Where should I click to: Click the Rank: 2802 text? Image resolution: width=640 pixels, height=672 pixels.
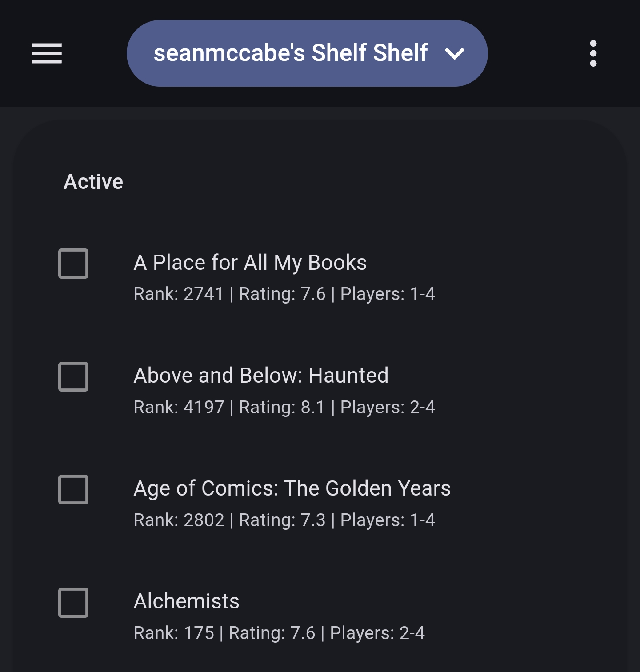[179, 520]
